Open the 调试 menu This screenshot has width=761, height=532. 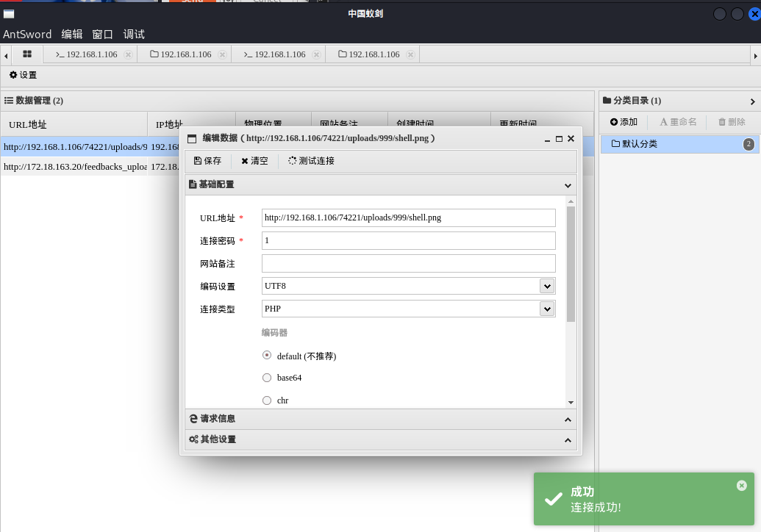[134, 34]
